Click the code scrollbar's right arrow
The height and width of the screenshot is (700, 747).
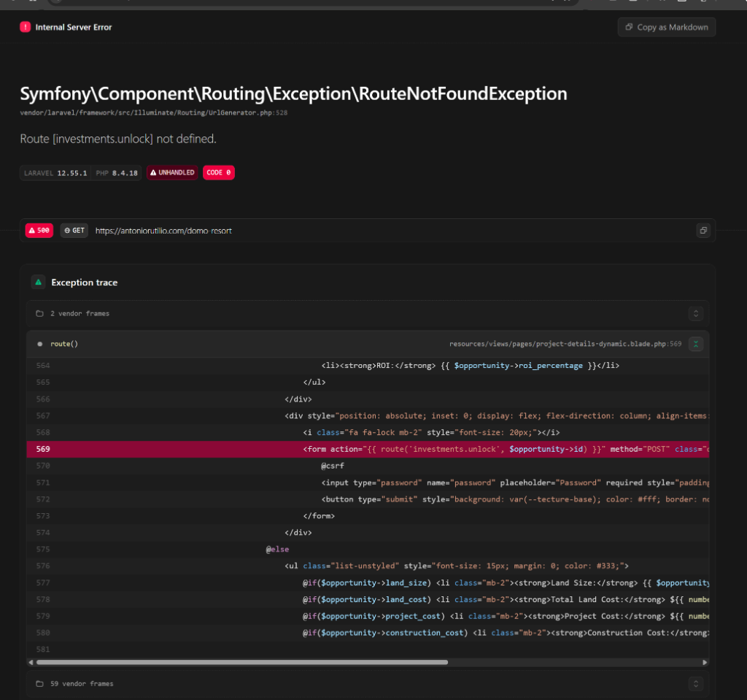pos(705,662)
